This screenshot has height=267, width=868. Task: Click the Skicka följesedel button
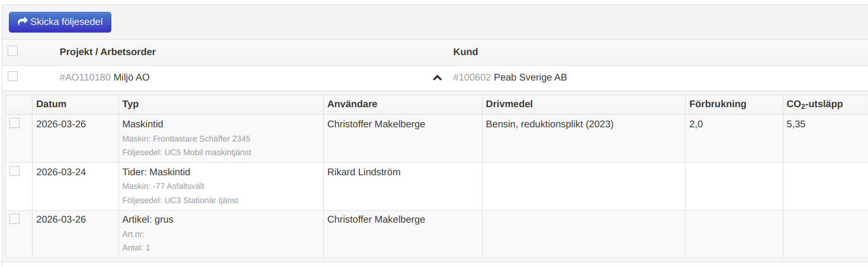pos(60,22)
